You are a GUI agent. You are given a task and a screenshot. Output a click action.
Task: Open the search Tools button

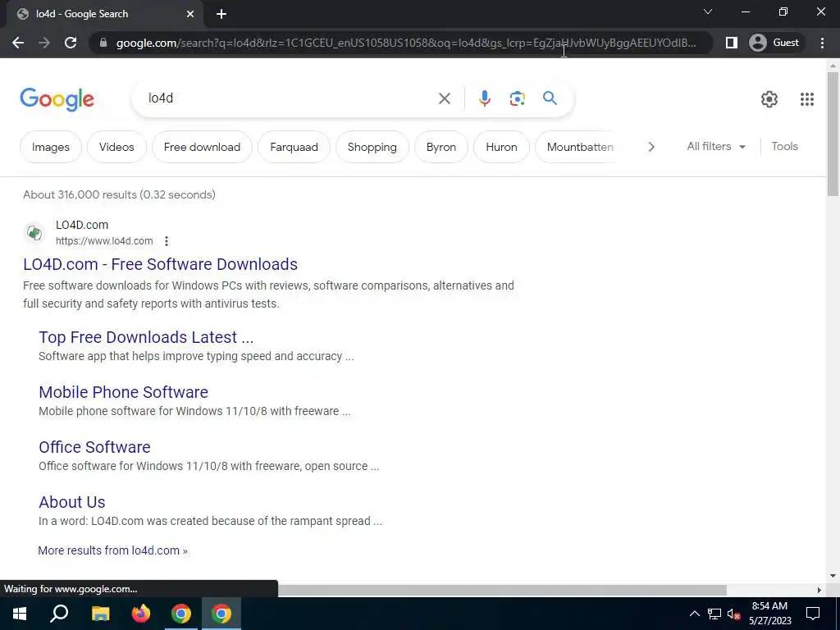coord(784,146)
